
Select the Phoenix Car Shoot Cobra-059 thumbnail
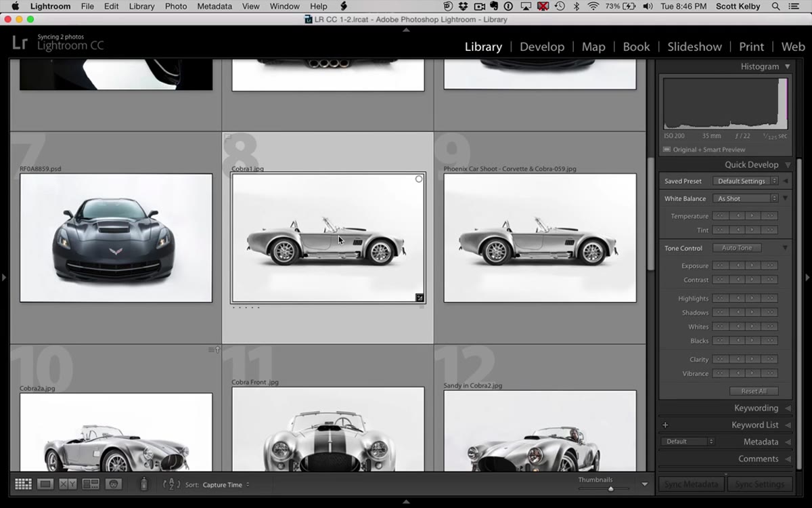(x=540, y=238)
